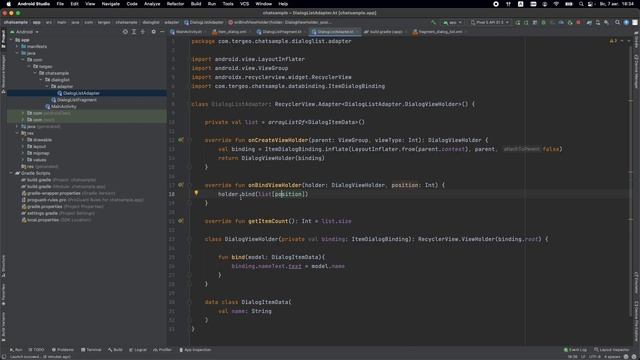Click override gutter icon beside onCreateViewHolder

pyautogui.click(x=181, y=140)
